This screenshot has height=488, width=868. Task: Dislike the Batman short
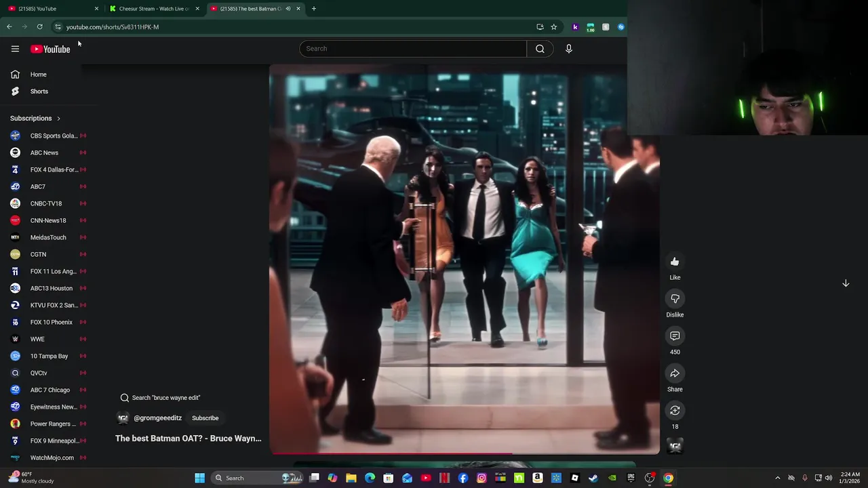coord(675,299)
